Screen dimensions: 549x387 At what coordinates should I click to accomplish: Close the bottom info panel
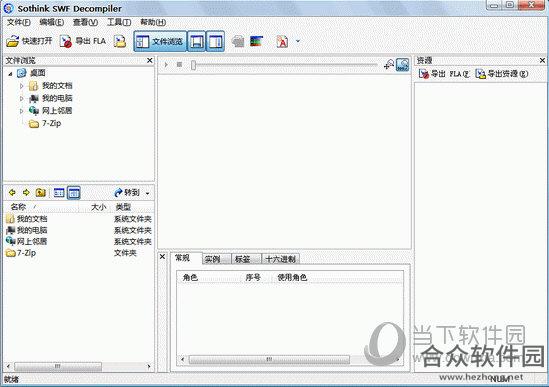click(162, 257)
